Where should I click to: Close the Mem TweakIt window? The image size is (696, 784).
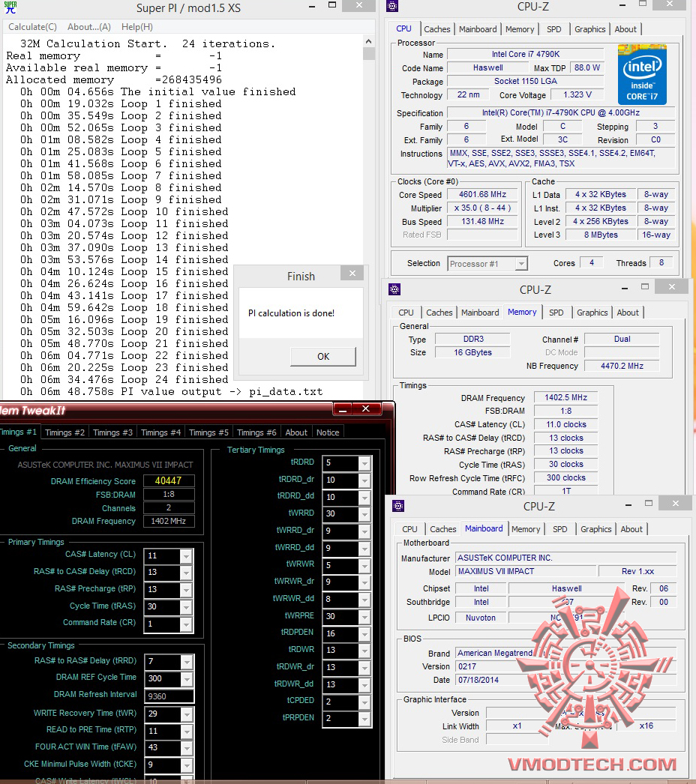366,409
